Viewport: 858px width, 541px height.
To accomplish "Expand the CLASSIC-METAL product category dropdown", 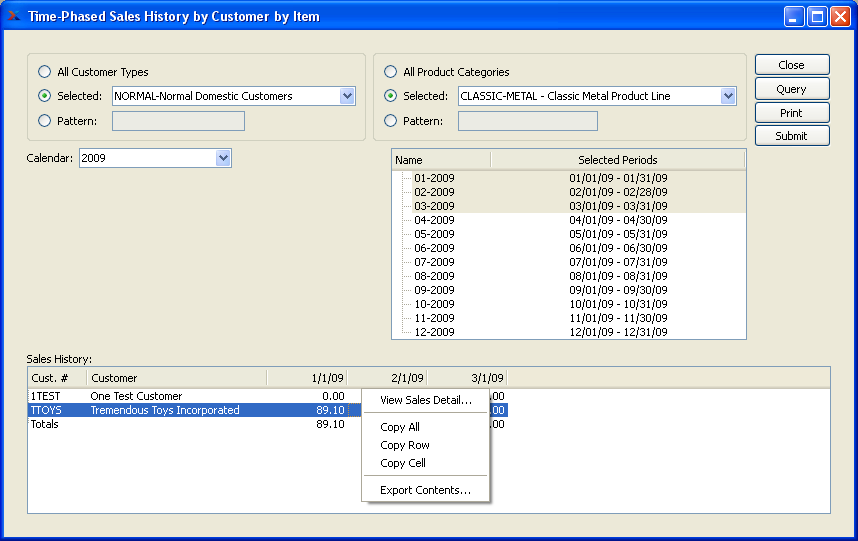I will [x=728, y=96].
